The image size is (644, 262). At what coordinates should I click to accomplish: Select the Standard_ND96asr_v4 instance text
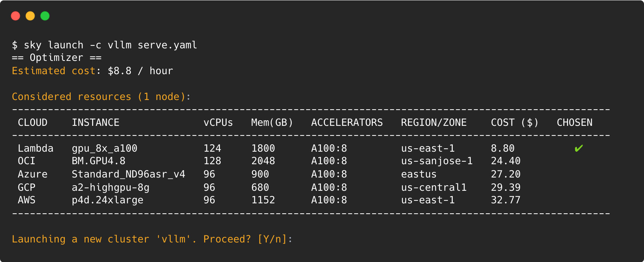point(129,174)
